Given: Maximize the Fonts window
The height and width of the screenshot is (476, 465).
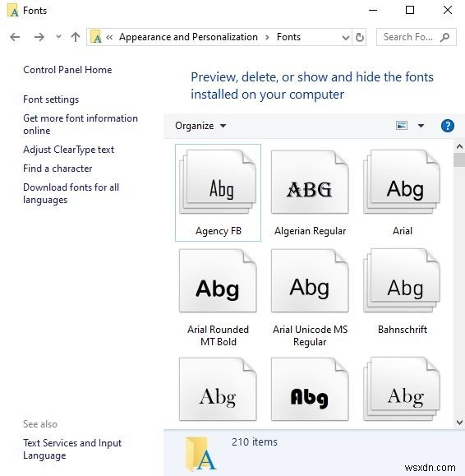Looking at the screenshot, I should [410, 11].
